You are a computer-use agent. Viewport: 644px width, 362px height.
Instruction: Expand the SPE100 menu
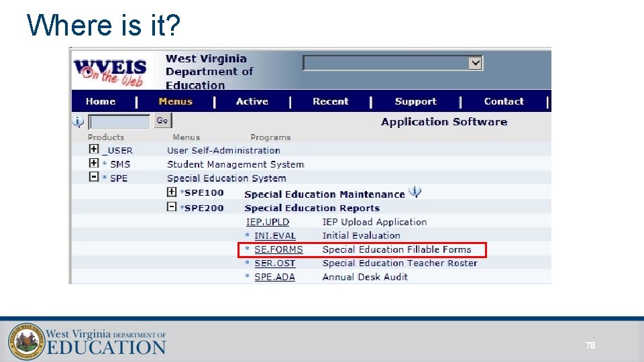click(x=172, y=192)
